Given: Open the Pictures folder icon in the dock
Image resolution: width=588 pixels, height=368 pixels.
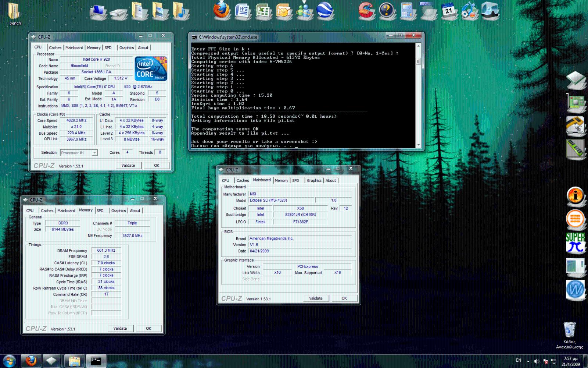Looking at the screenshot, I should tap(160, 11).
